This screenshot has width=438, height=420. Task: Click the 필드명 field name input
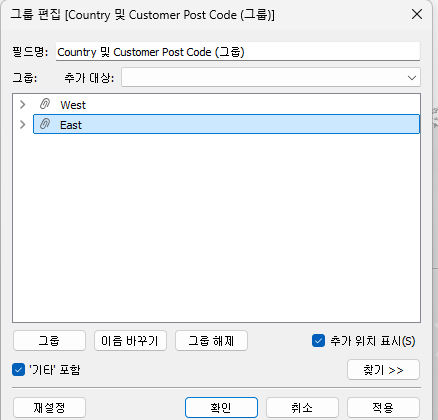coord(238,52)
